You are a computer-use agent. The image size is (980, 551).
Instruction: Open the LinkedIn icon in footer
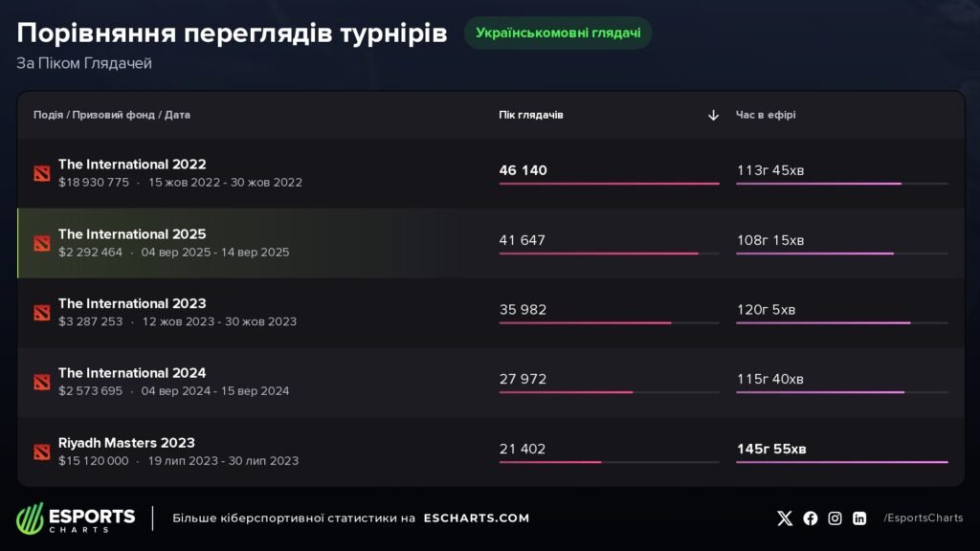[x=859, y=518]
